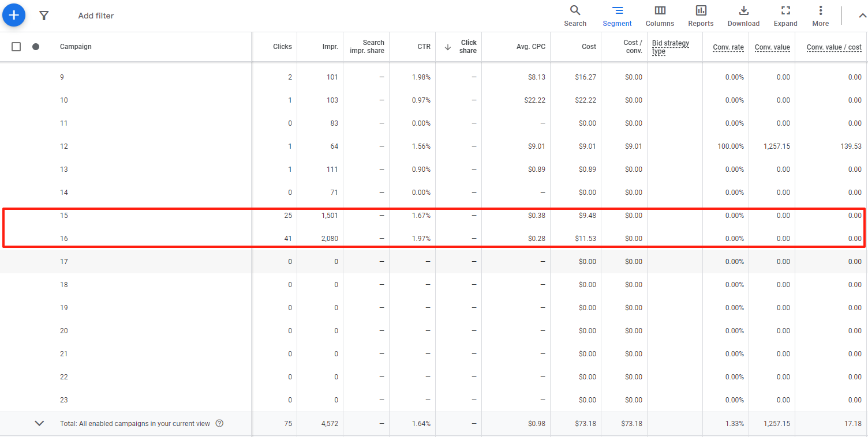Sort by the Clicks column header
Viewport: 868px width, 437px height.
[x=282, y=47]
